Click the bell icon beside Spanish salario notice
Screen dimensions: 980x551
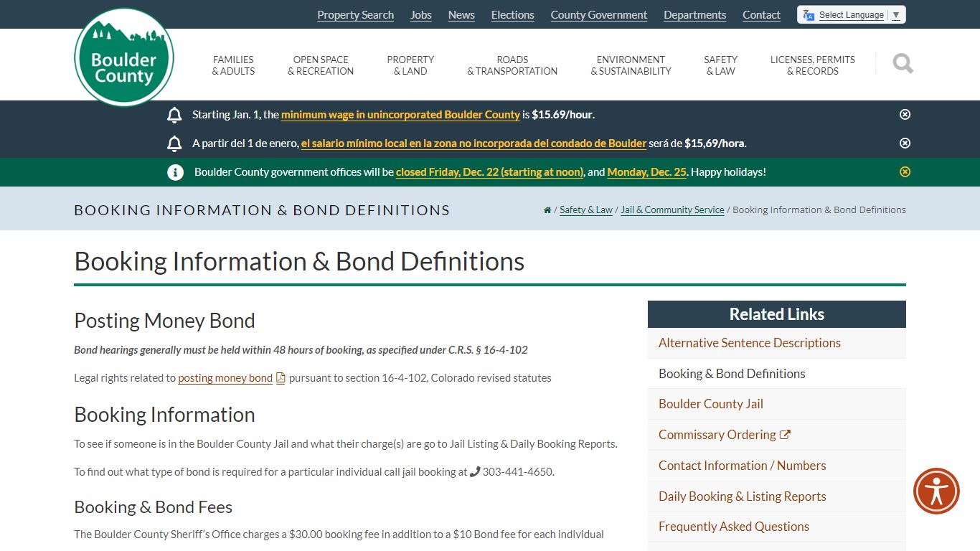coord(174,143)
